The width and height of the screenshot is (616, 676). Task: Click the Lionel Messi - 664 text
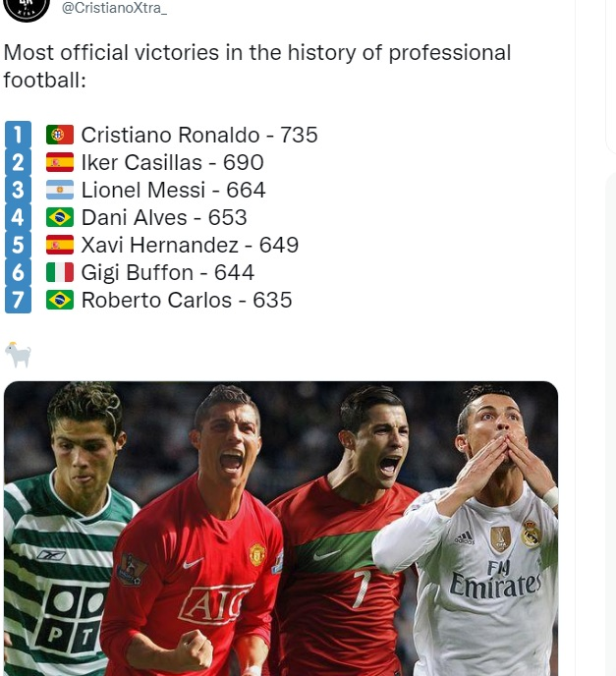(173, 190)
